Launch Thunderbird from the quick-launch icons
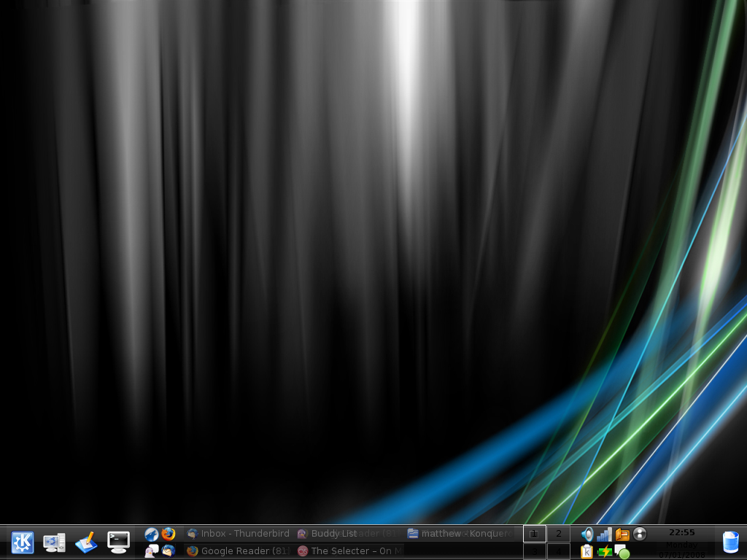747x560 pixels. tap(169, 551)
